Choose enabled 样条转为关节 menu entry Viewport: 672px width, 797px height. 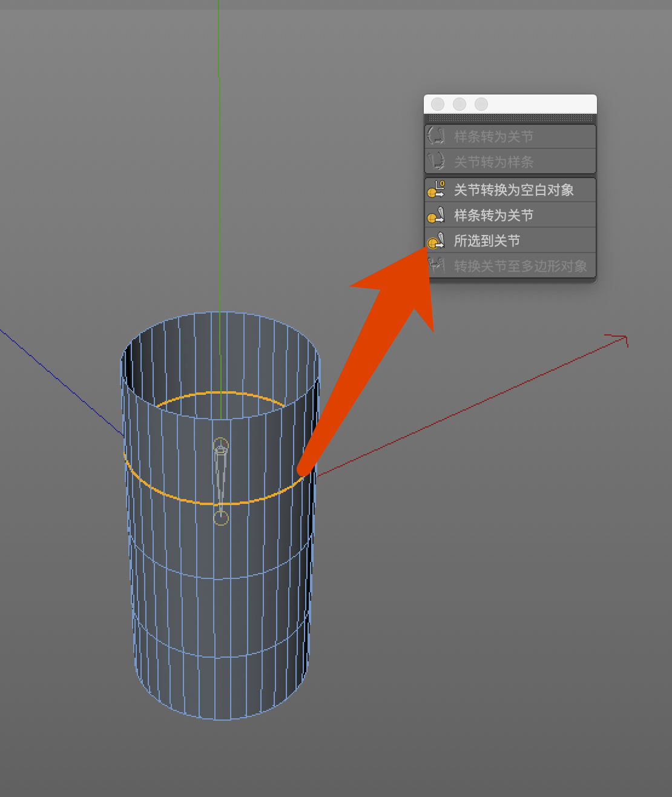pos(510,215)
